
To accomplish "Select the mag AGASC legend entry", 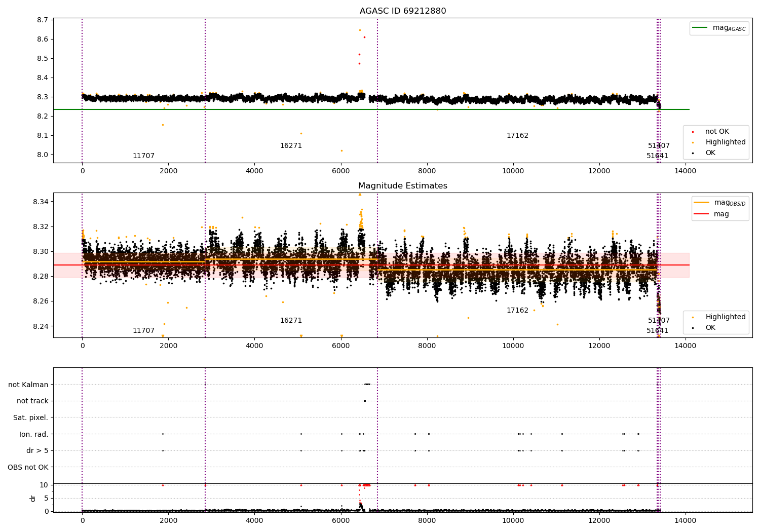I will (x=719, y=28).
